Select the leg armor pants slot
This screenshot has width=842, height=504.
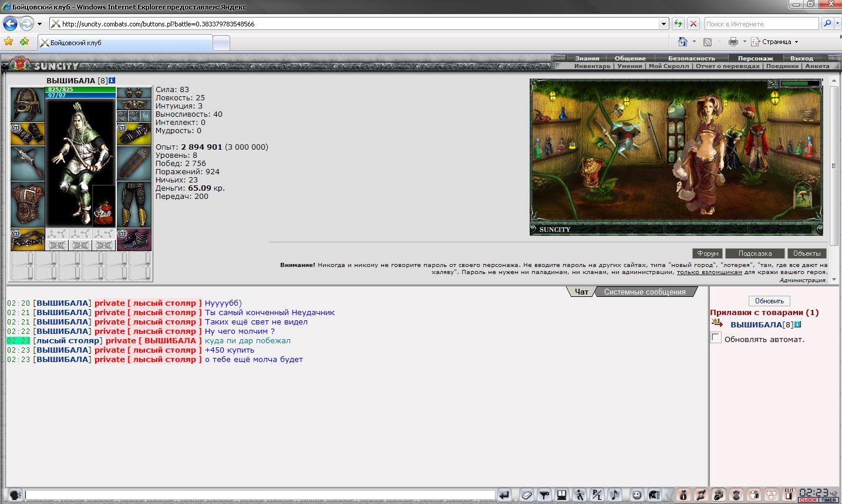tap(134, 204)
